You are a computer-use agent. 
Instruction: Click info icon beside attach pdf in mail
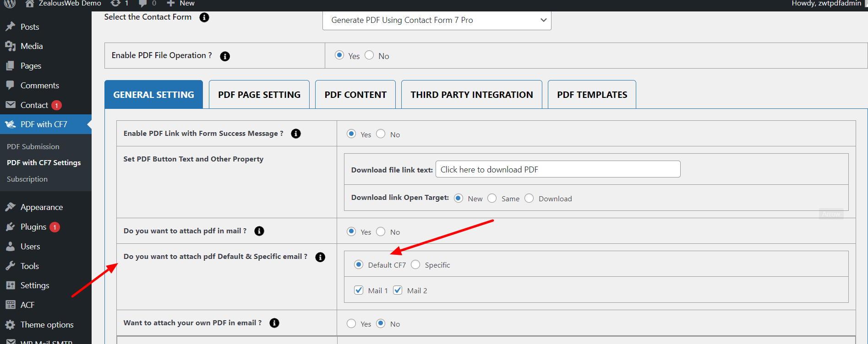[x=259, y=231]
